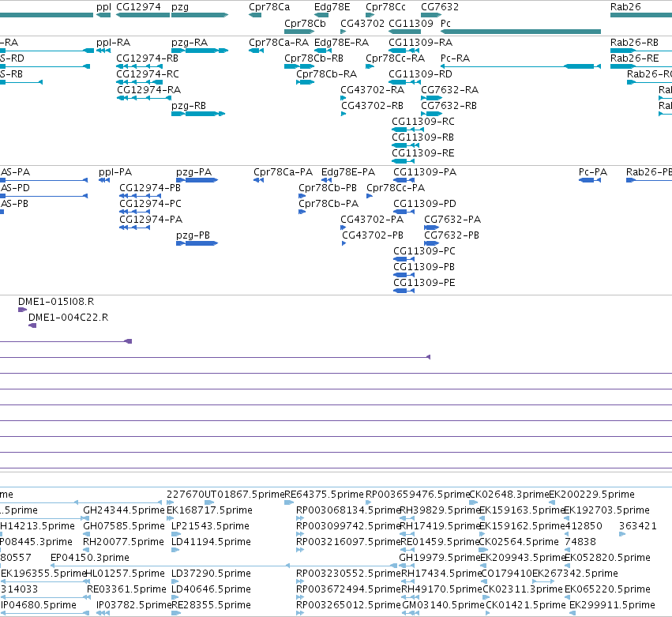Screen dimensions: 672x617
Task: Click the DME1-015I08.R feature label
Action: (56, 302)
